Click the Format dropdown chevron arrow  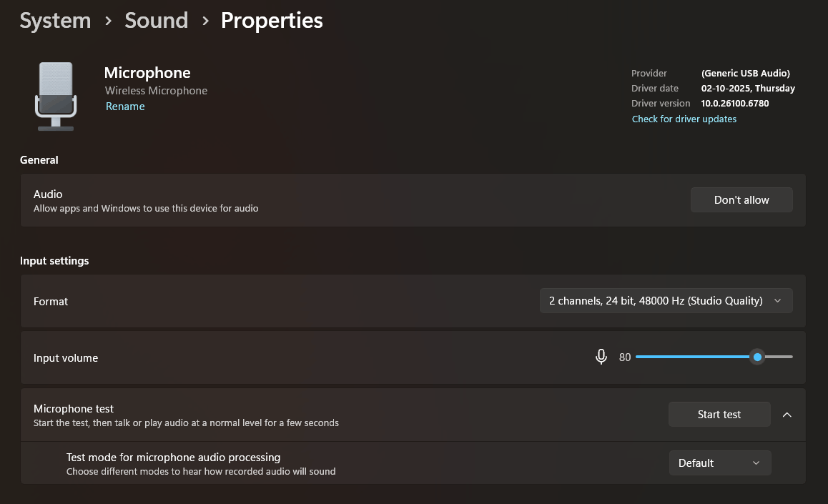click(x=778, y=301)
